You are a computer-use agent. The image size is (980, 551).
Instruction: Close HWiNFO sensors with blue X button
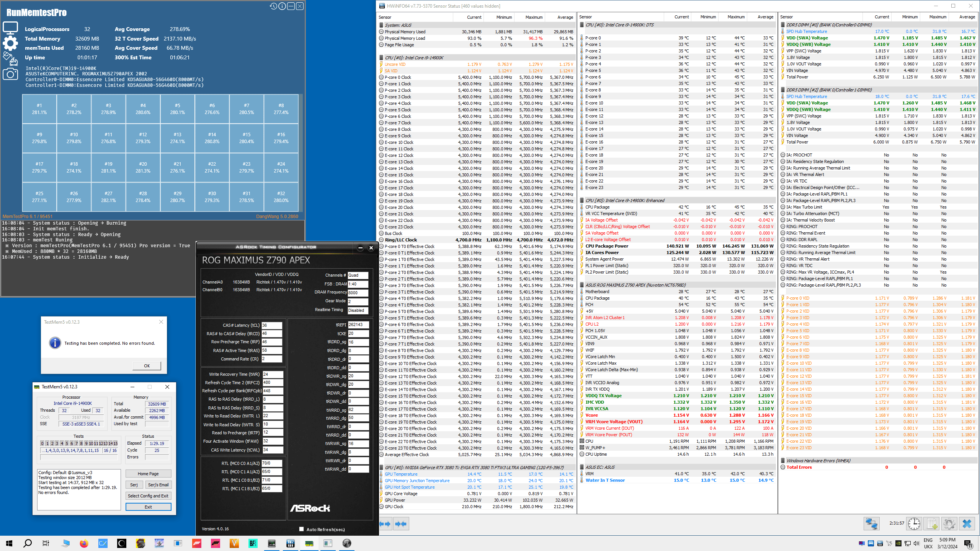coord(967,523)
